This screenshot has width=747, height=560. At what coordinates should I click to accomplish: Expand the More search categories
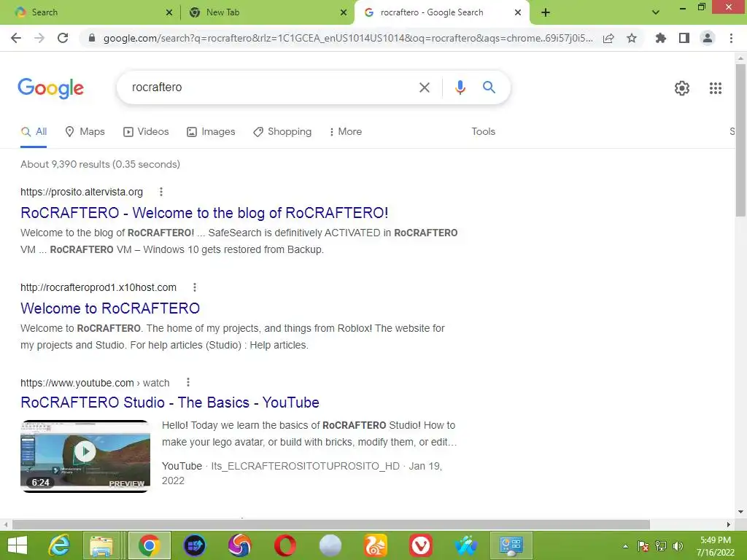tap(345, 132)
